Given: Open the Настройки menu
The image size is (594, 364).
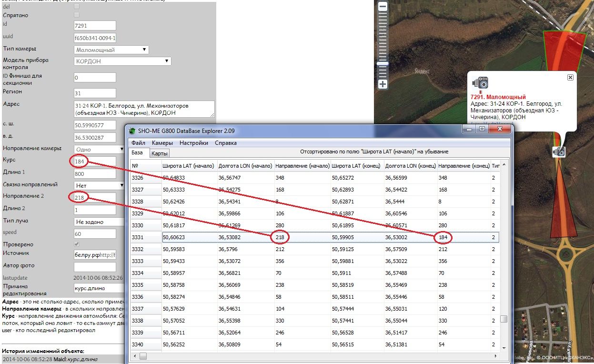Looking at the screenshot, I should point(194,143).
